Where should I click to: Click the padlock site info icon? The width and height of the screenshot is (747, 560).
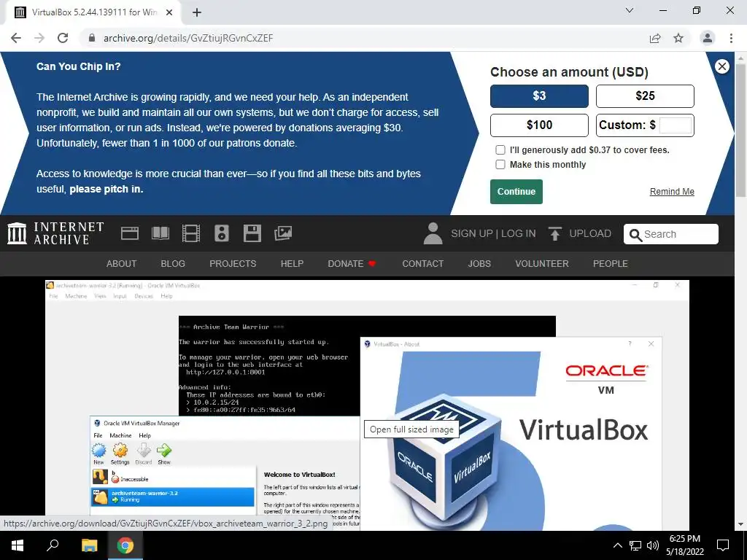tap(93, 38)
